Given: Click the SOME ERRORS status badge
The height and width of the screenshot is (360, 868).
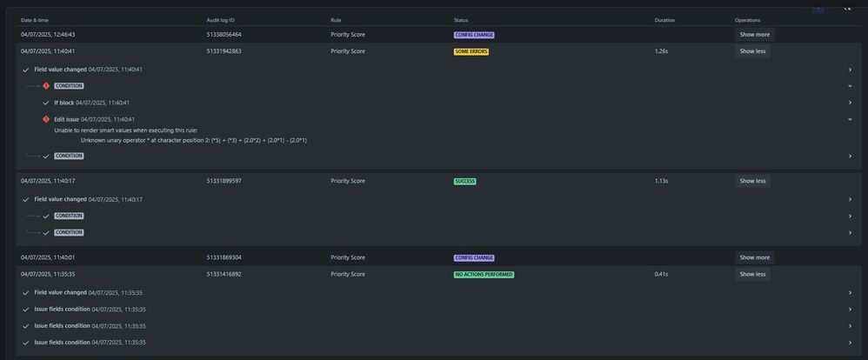Looking at the screenshot, I should point(471,51).
